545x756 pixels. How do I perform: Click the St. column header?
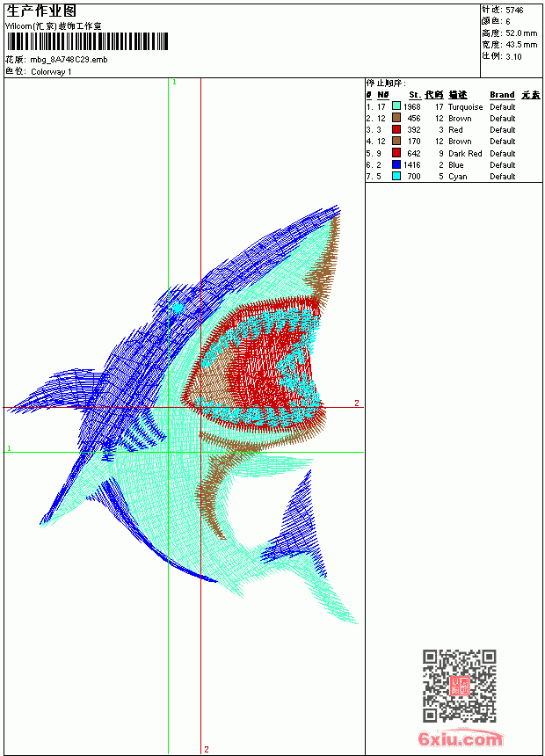click(415, 95)
